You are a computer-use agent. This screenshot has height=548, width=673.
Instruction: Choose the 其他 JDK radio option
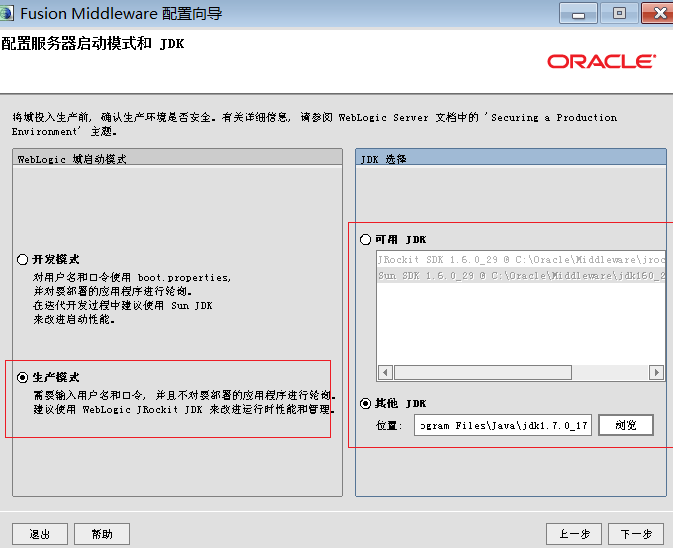pyautogui.click(x=365, y=403)
